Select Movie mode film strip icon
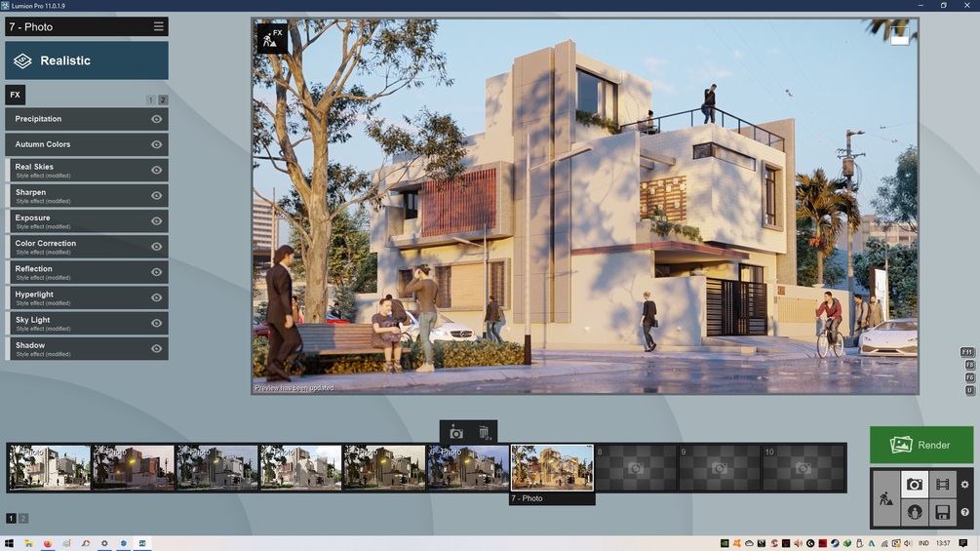980x551 pixels. coord(943,484)
